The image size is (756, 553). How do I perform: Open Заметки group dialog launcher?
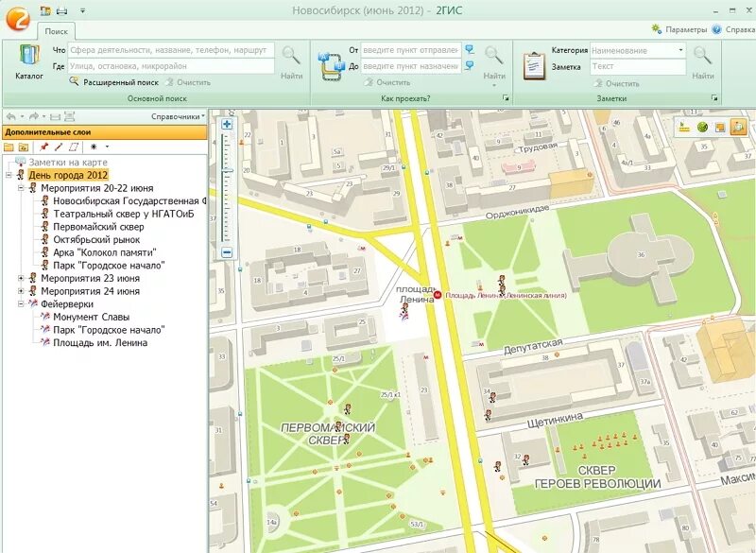point(714,98)
